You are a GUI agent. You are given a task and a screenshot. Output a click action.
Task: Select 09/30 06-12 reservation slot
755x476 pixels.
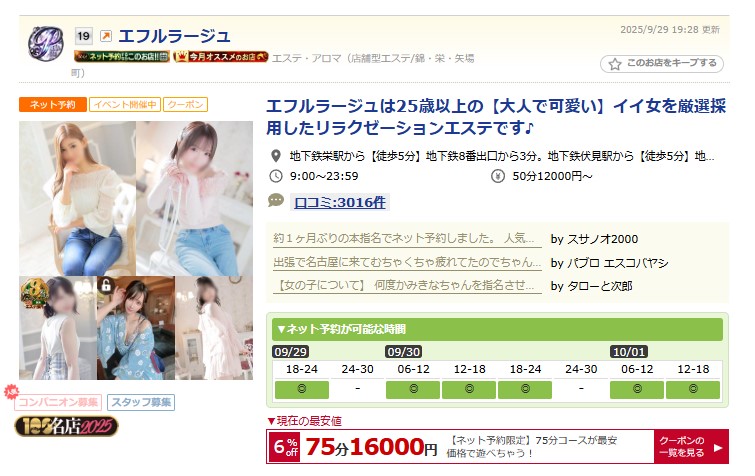413,389
